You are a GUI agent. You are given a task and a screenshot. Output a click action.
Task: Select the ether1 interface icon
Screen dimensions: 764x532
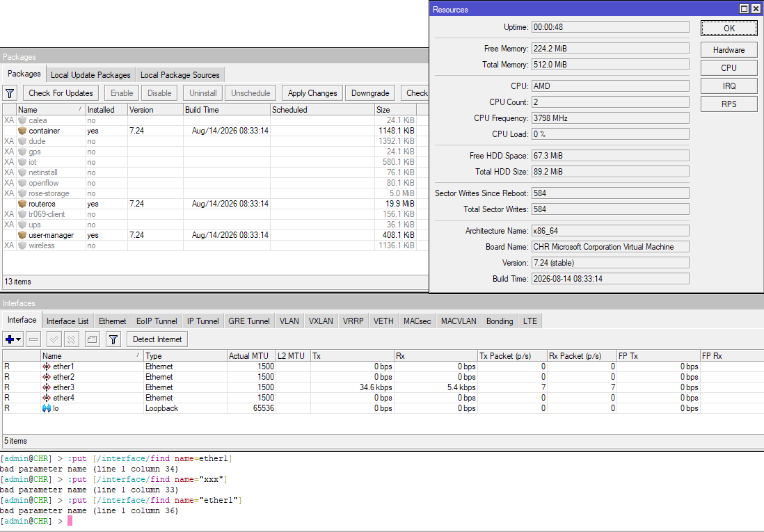tap(47, 366)
